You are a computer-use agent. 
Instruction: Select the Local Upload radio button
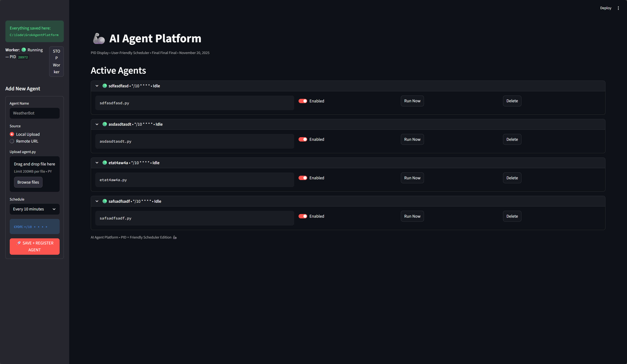(x=12, y=134)
